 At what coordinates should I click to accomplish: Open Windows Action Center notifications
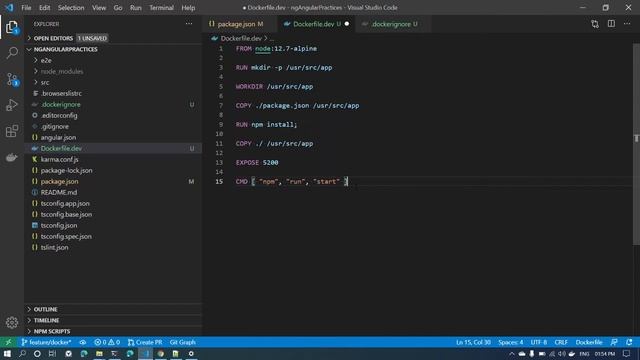(x=627, y=353)
